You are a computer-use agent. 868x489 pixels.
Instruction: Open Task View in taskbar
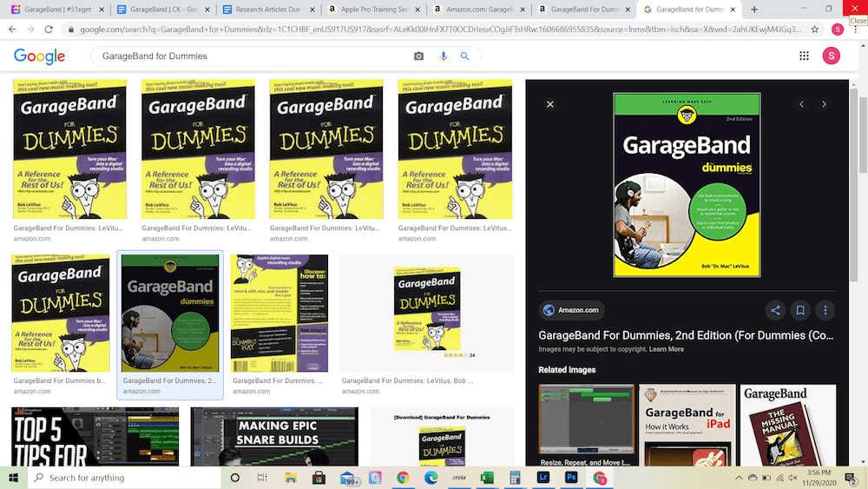click(262, 478)
